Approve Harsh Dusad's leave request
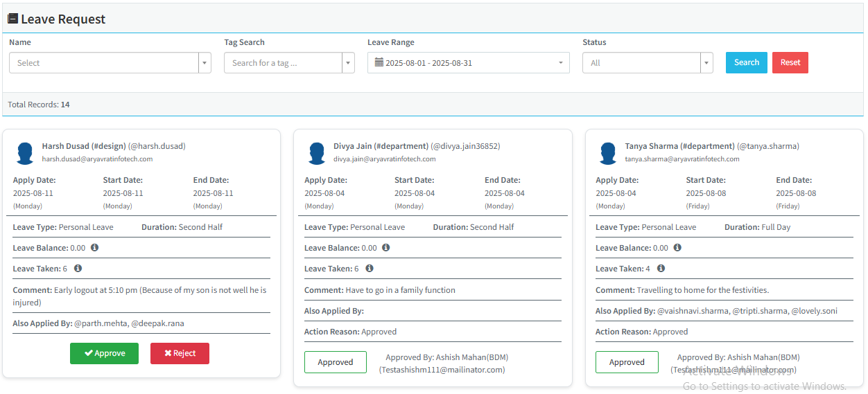The height and width of the screenshot is (394, 868). point(105,353)
